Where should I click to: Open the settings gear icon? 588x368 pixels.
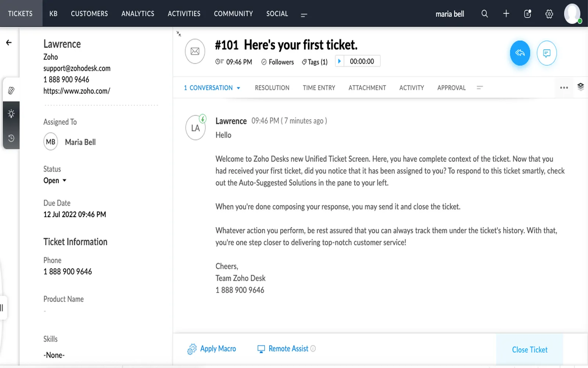[549, 14]
